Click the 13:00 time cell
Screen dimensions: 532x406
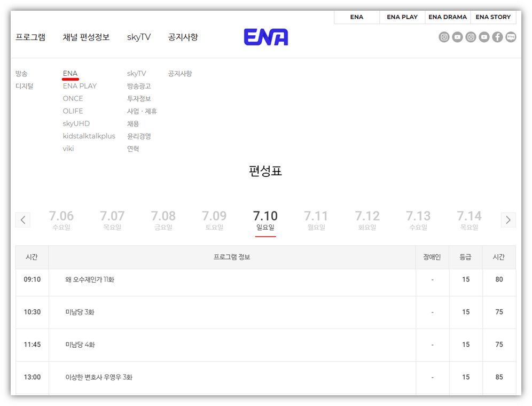tap(32, 377)
